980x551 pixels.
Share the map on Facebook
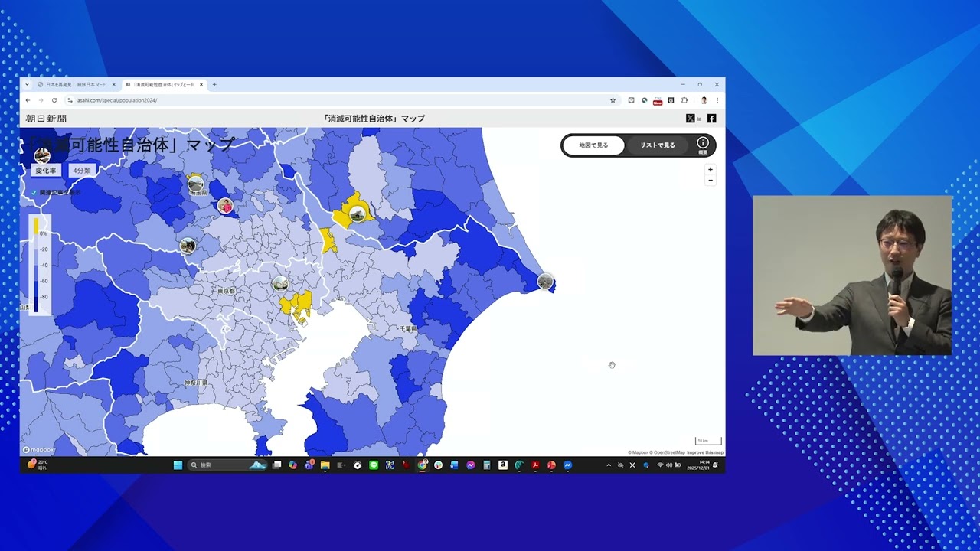click(711, 119)
